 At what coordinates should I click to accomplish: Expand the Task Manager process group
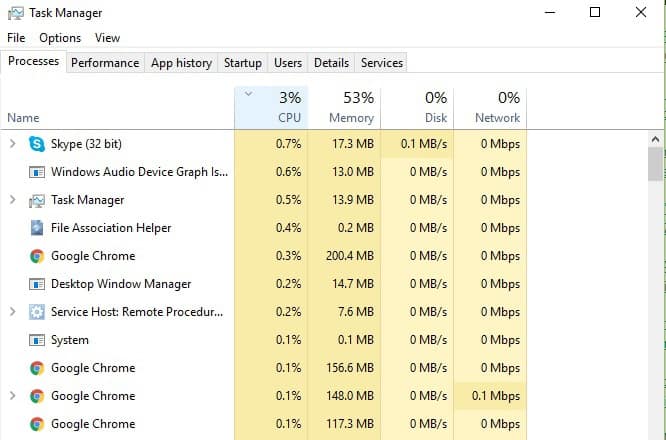point(12,200)
